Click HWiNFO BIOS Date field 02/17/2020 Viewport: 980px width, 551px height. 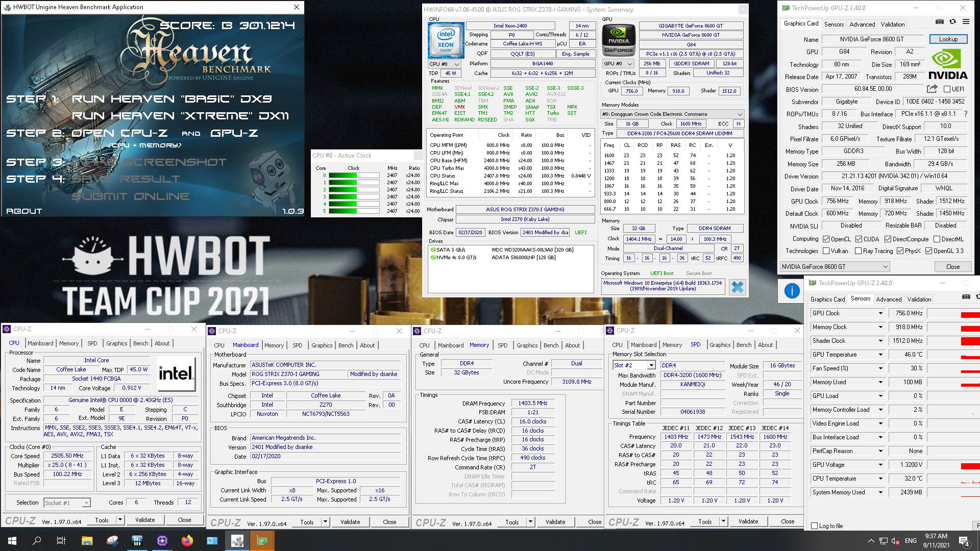click(470, 232)
